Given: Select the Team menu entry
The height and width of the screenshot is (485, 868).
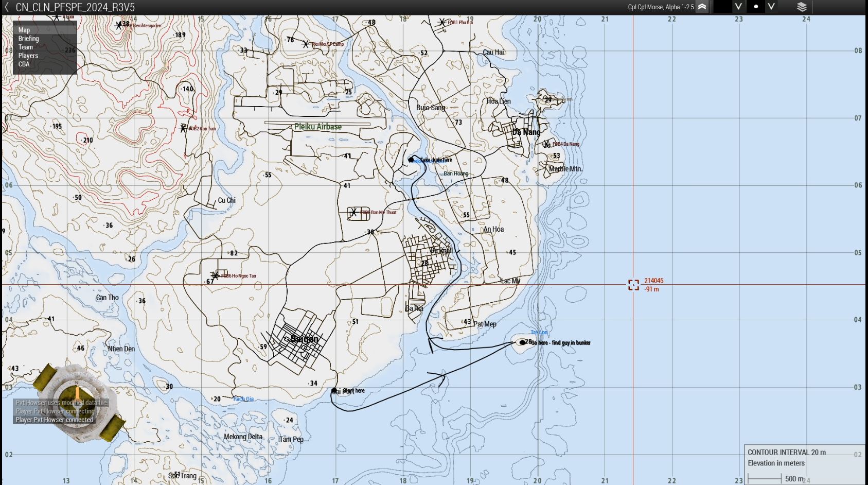Looking at the screenshot, I should 26,47.
